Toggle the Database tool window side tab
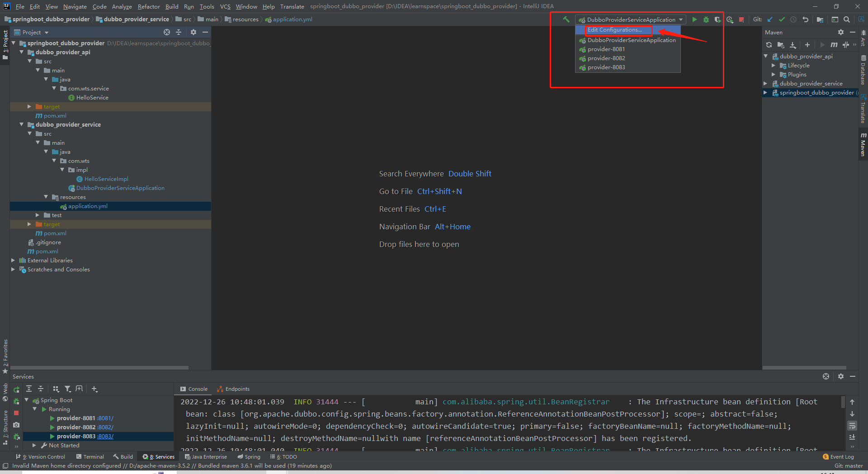This screenshot has width=868, height=474. pyautogui.click(x=863, y=70)
